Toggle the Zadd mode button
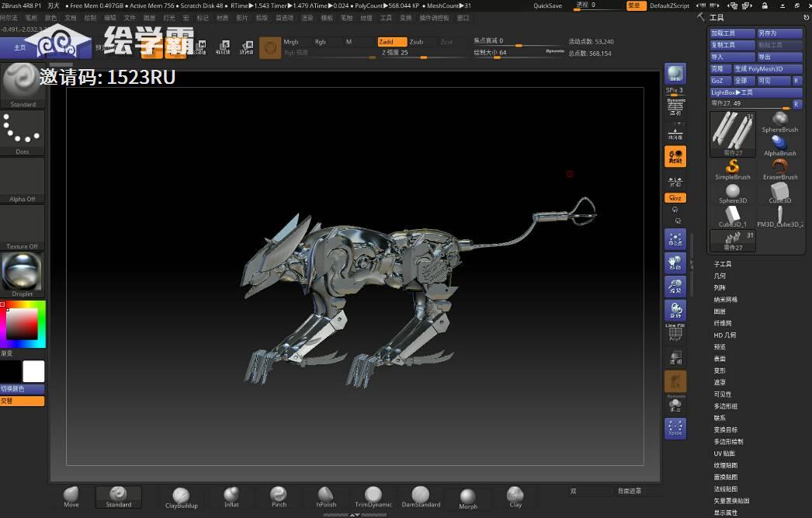 [x=392, y=42]
